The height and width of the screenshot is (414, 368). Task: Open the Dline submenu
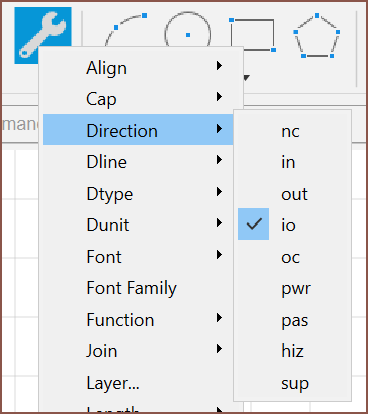[x=138, y=162]
